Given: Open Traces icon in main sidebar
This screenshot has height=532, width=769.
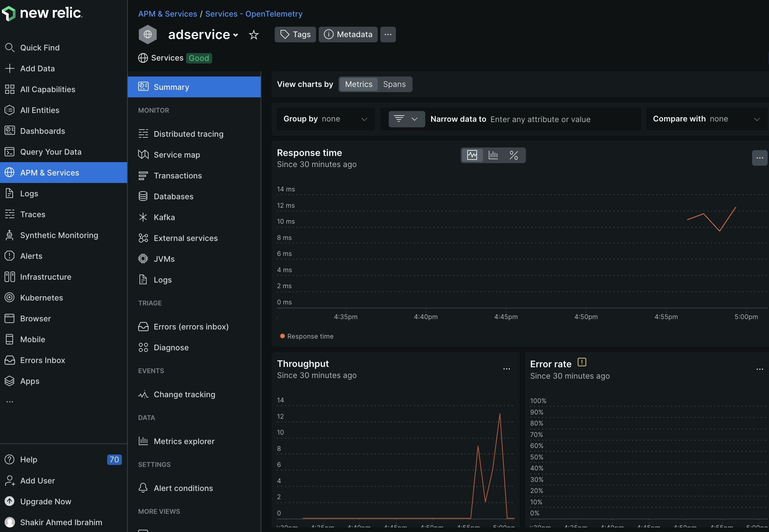Looking at the screenshot, I should coord(10,214).
